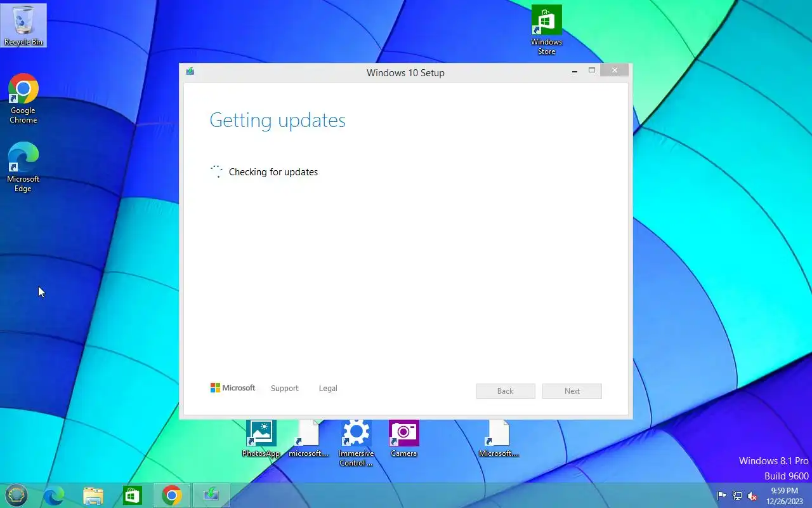Minimize the Windows 10 Setup window

pos(575,71)
